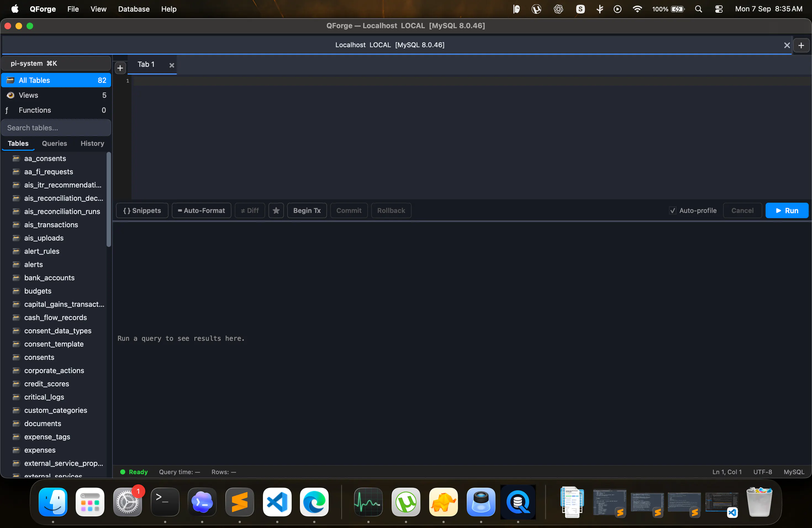This screenshot has width=812, height=528.
Task: Click the UTF-8 encoding status entry
Action: 763,472
